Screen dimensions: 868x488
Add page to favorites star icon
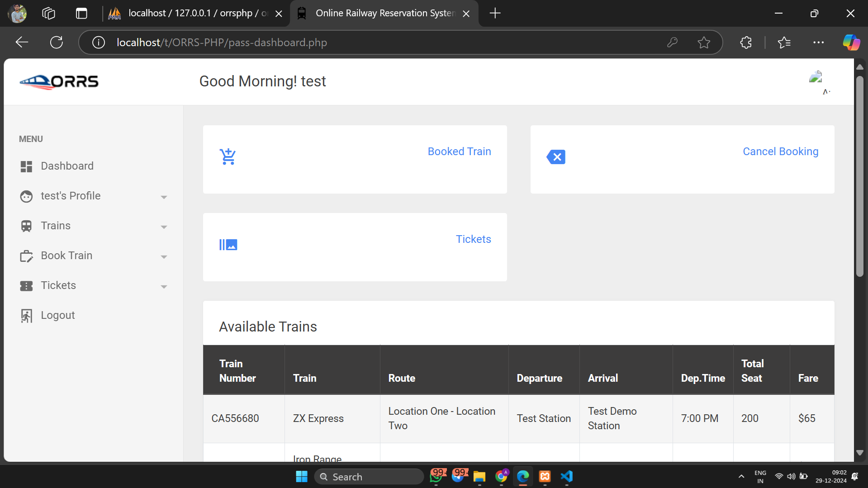pyautogui.click(x=703, y=43)
